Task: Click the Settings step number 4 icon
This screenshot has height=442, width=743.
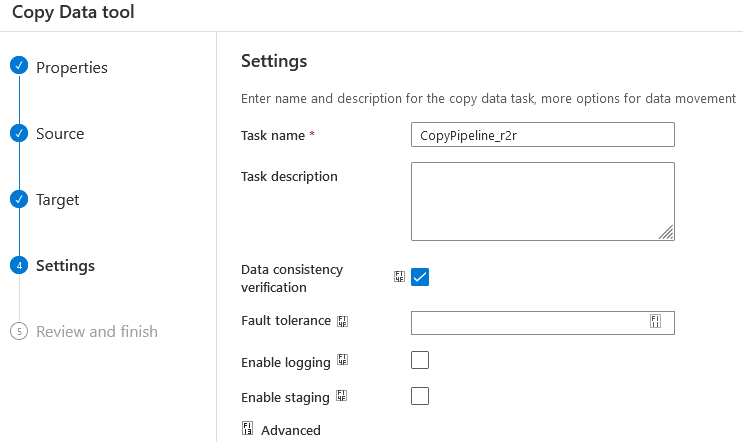Action: point(19,265)
